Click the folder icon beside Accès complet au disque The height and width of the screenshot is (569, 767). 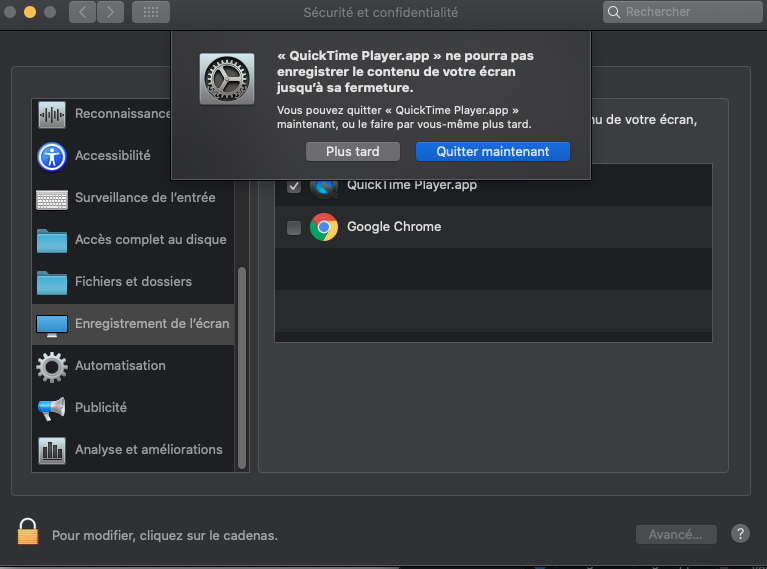pyautogui.click(x=52, y=241)
